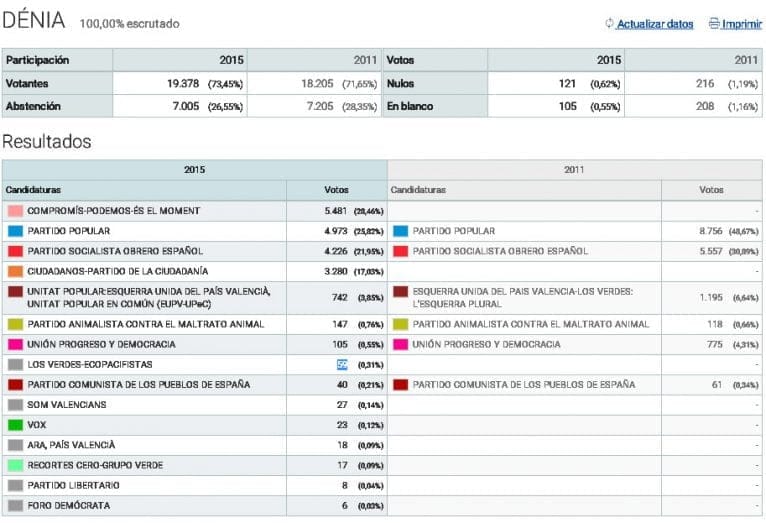Click the printer icon beside Imprimir
This screenshot has width=766, height=523.
(x=714, y=23)
